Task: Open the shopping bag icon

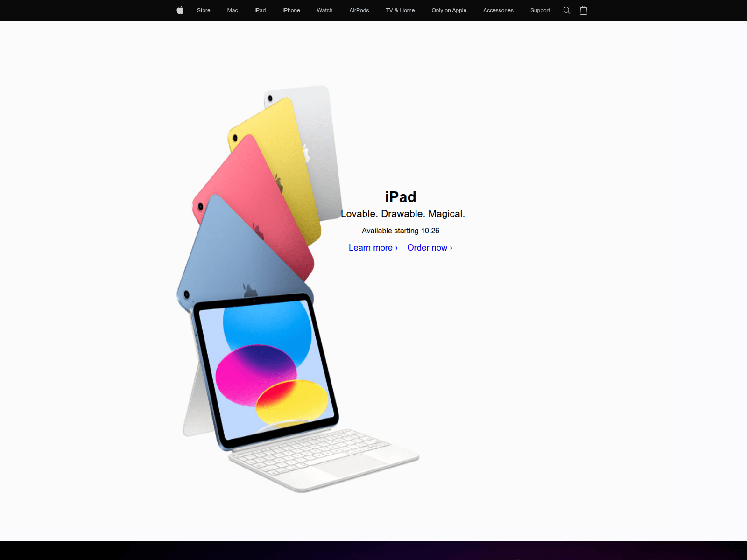Action: pyautogui.click(x=584, y=10)
